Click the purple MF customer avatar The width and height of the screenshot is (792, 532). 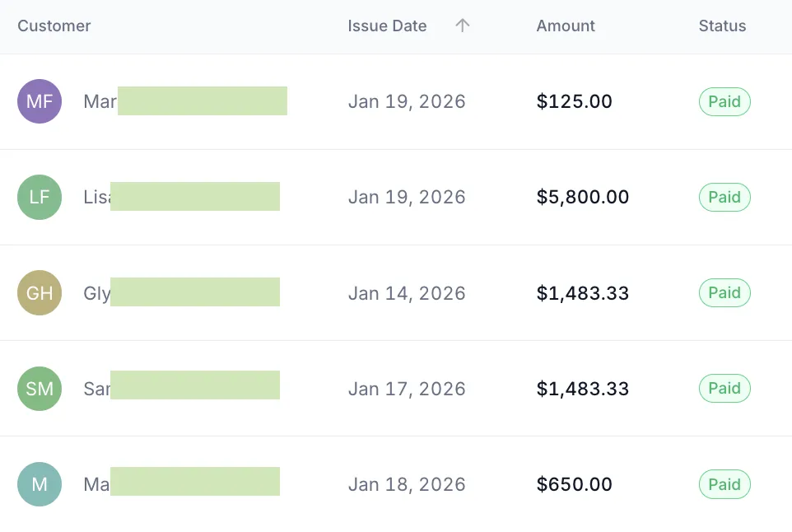coord(40,101)
